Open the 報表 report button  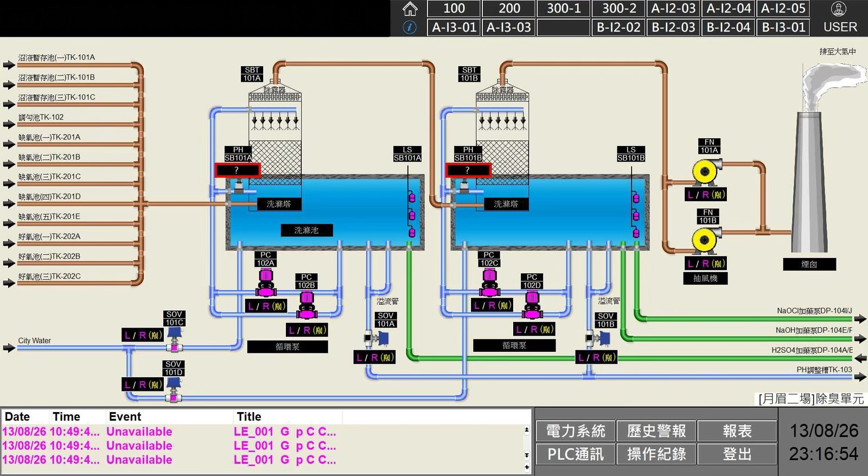pos(737,431)
